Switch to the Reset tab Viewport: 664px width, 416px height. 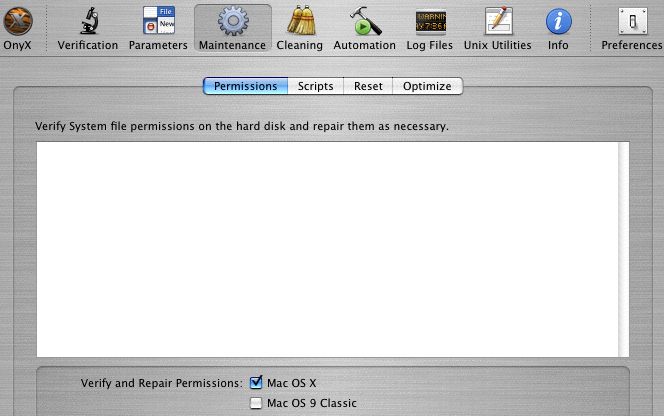pyautogui.click(x=368, y=86)
